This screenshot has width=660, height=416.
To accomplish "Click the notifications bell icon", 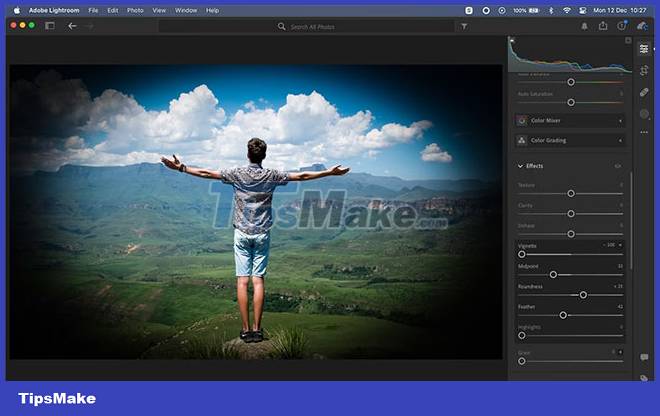I will click(584, 27).
